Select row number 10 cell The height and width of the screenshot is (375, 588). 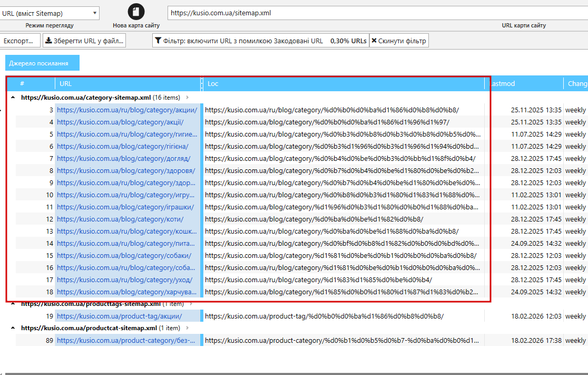(x=50, y=195)
